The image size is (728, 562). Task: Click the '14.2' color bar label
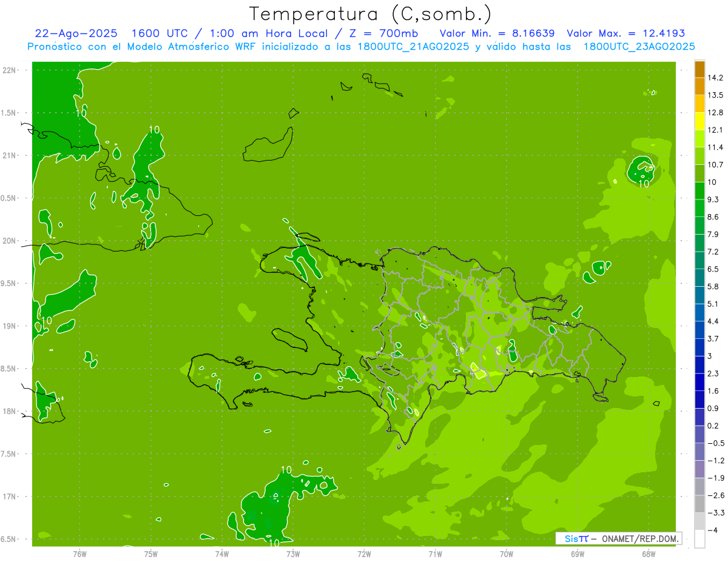pyautogui.click(x=715, y=78)
